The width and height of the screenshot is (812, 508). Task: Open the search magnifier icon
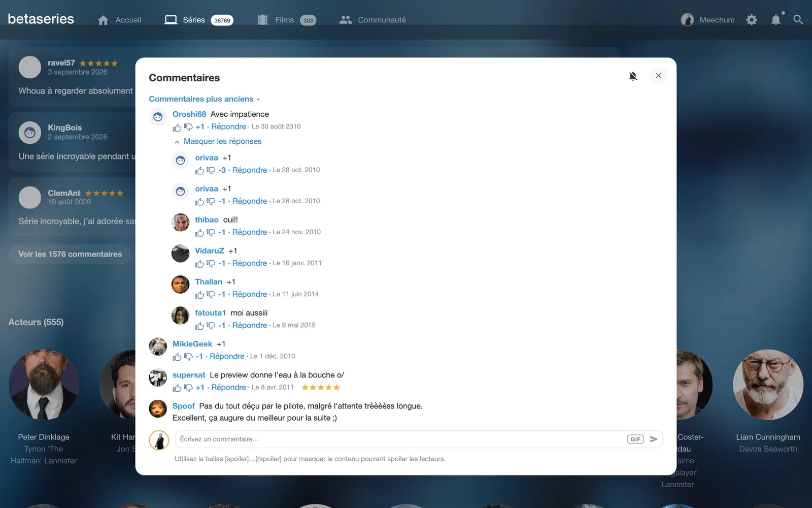click(x=798, y=20)
